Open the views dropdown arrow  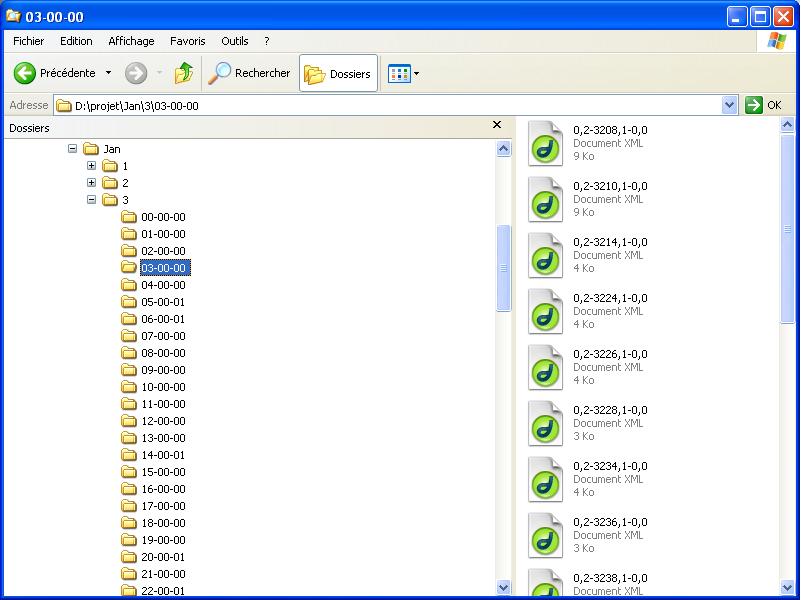tap(416, 74)
